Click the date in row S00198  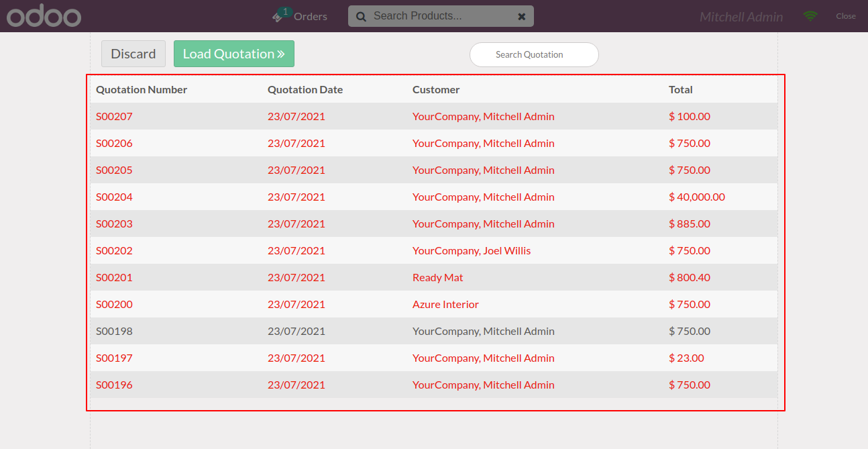pos(296,331)
